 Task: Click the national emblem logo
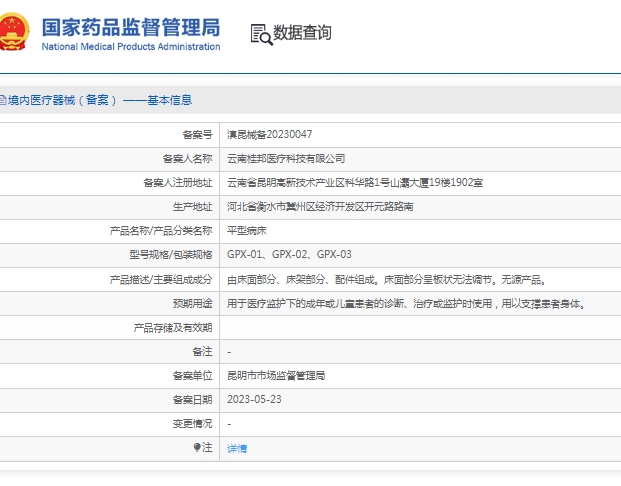[14, 32]
